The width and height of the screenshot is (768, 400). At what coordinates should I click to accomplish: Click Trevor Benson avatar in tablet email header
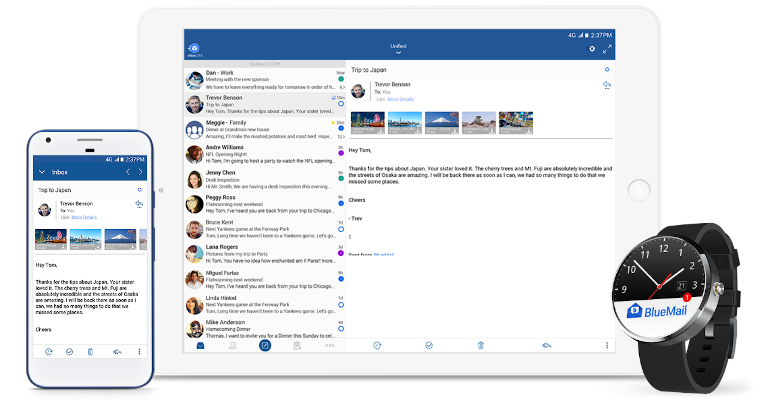pyautogui.click(x=358, y=91)
